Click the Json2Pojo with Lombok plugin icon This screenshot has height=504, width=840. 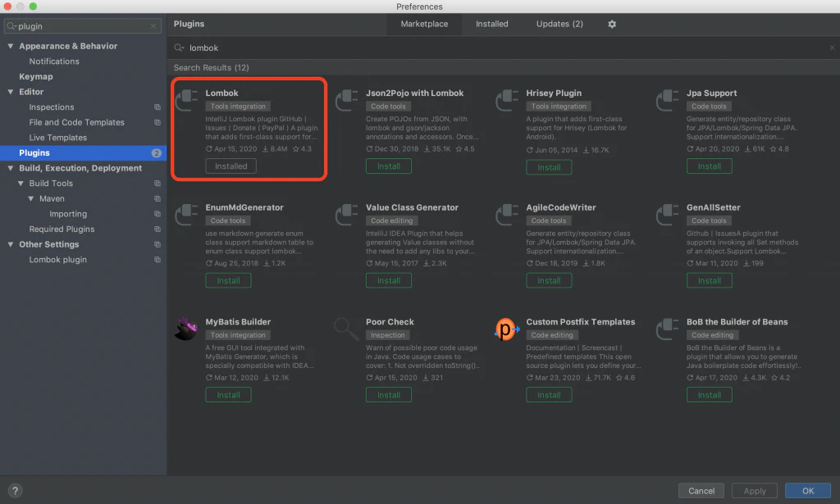pyautogui.click(x=347, y=100)
